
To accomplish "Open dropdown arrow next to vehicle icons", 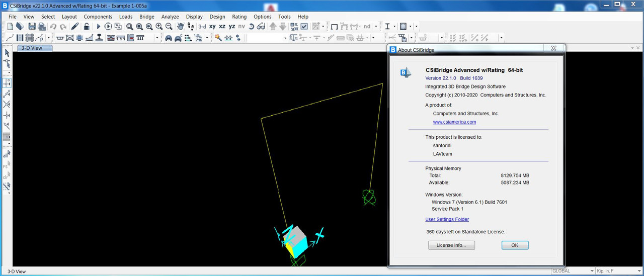I will coord(207,38).
